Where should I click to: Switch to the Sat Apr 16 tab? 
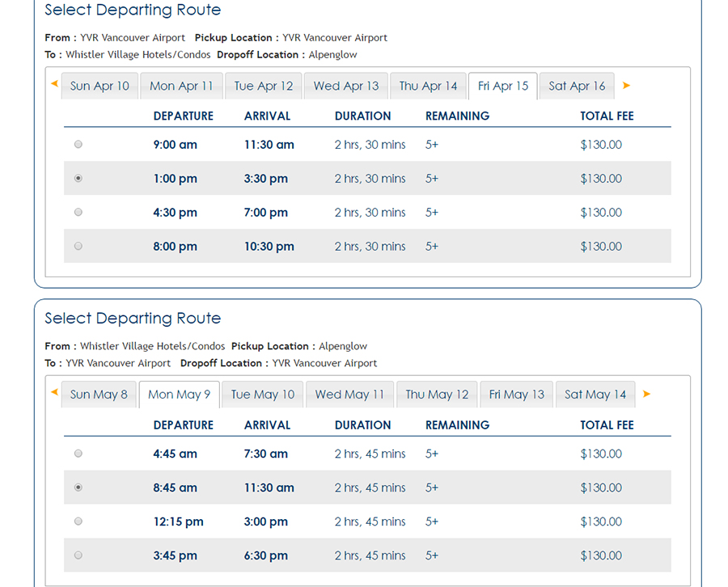pyautogui.click(x=577, y=86)
